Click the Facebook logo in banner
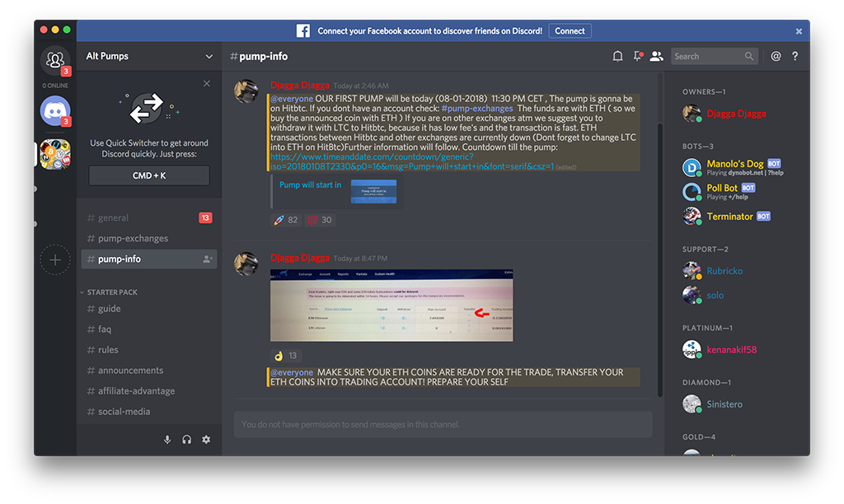 pyautogui.click(x=303, y=30)
